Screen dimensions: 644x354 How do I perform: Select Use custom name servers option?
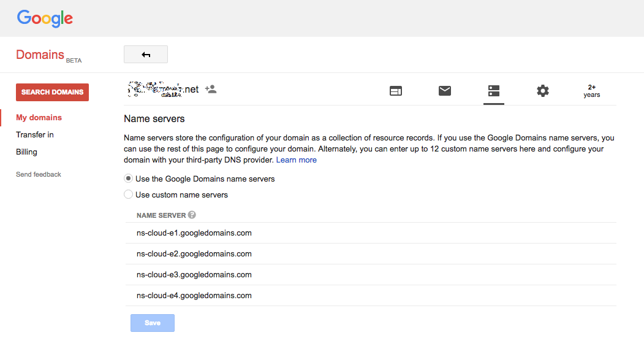coord(128,194)
